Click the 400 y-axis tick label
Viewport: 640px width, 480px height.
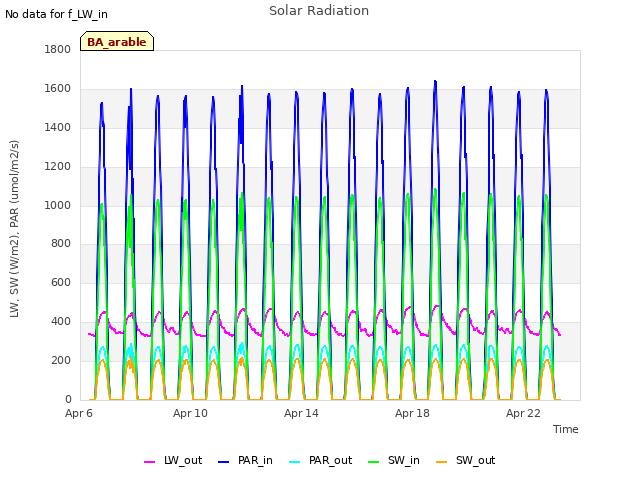[x=61, y=322]
